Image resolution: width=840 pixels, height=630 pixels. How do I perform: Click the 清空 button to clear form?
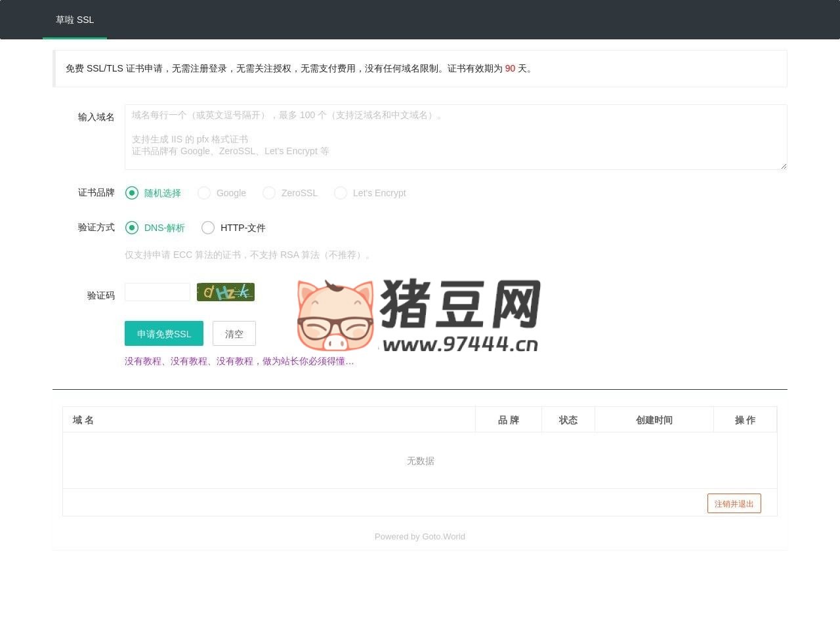point(234,333)
